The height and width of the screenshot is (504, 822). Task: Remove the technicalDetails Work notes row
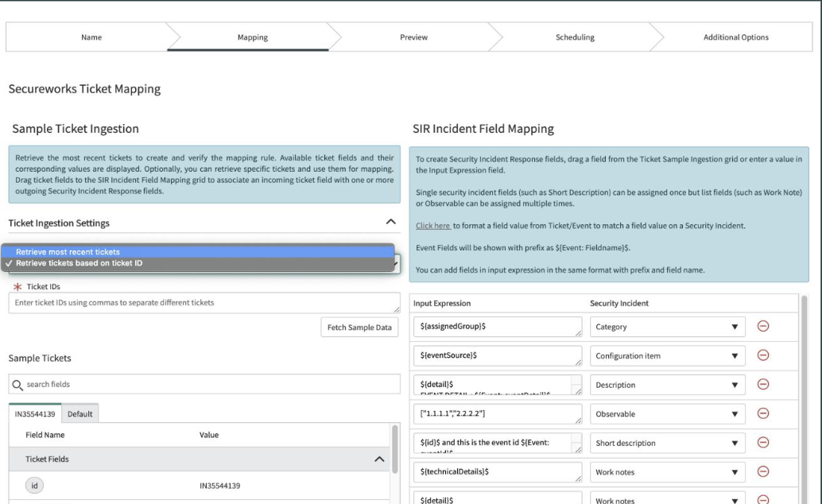pos(762,471)
